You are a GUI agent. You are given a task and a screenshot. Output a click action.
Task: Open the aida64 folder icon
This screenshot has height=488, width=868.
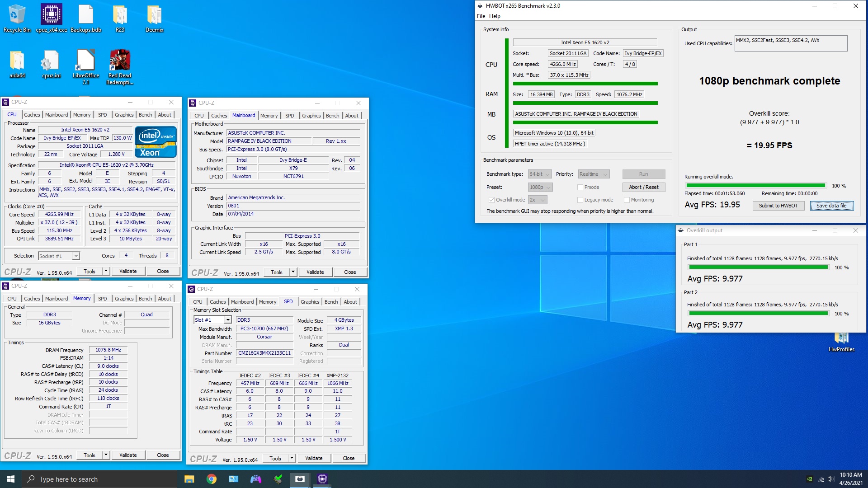point(17,64)
